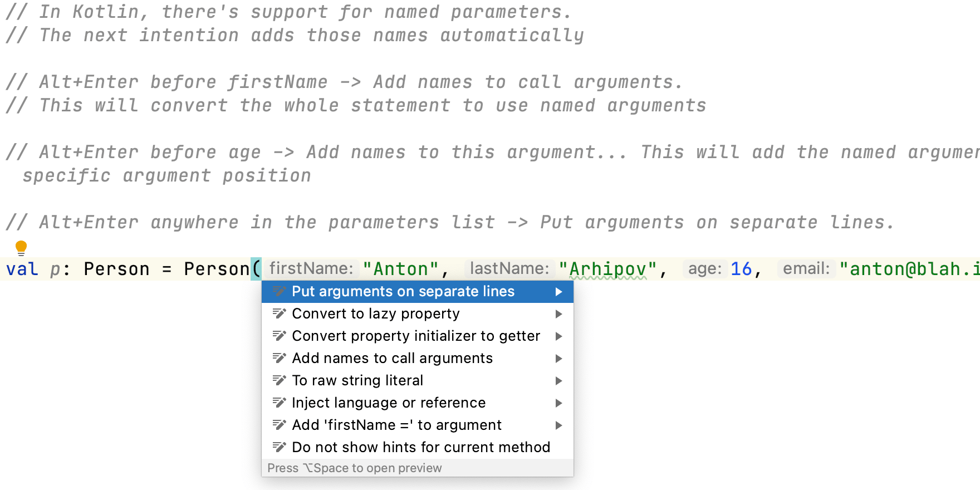Click the 'lastName:' parameter hint
The image size is (980, 490).
coord(509,269)
